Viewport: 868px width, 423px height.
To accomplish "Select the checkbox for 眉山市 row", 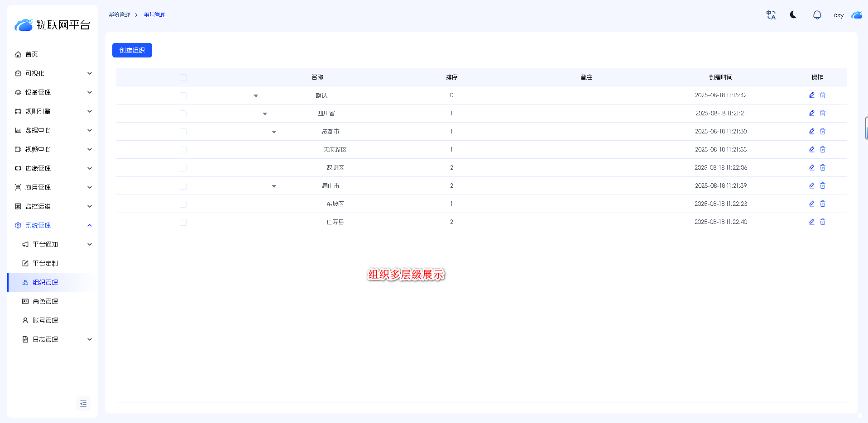I will point(183,186).
